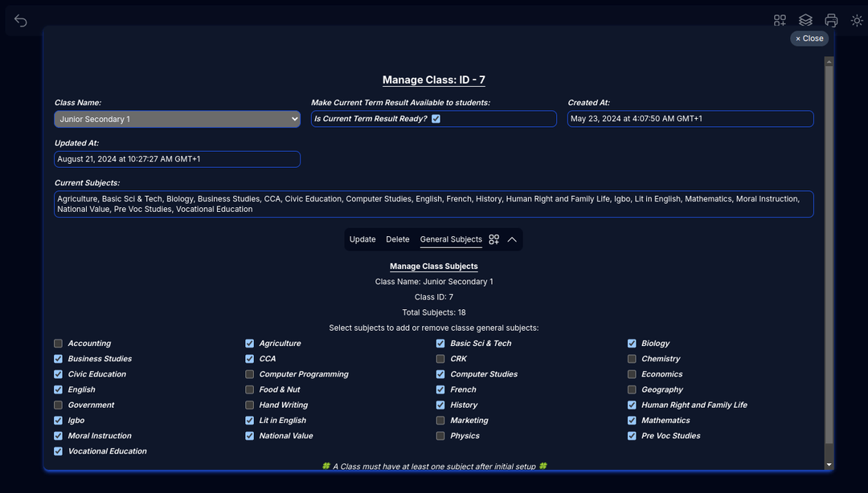
Task: Toggle Is Current Term Result Ready checkbox
Action: [x=436, y=119]
